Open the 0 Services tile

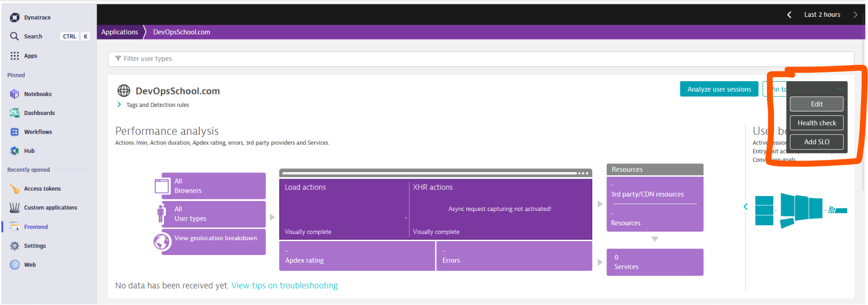pos(655,262)
